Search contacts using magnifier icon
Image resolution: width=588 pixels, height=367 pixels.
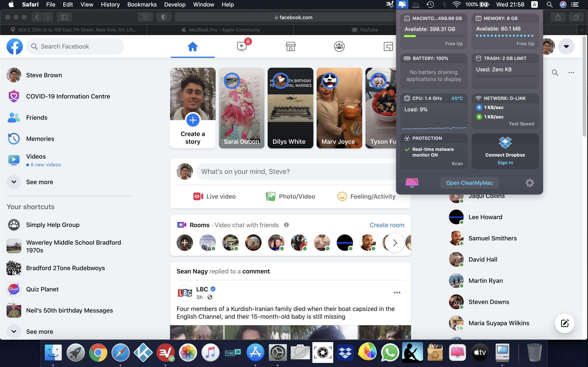(x=555, y=72)
